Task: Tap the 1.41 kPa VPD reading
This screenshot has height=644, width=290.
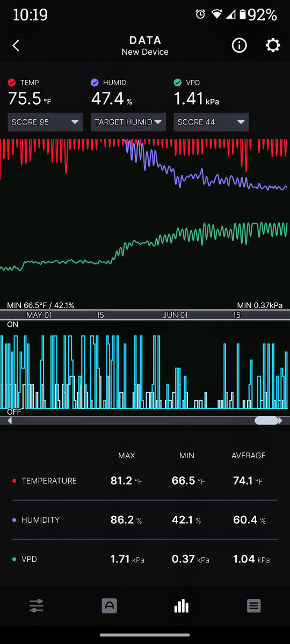Action: coord(197,99)
